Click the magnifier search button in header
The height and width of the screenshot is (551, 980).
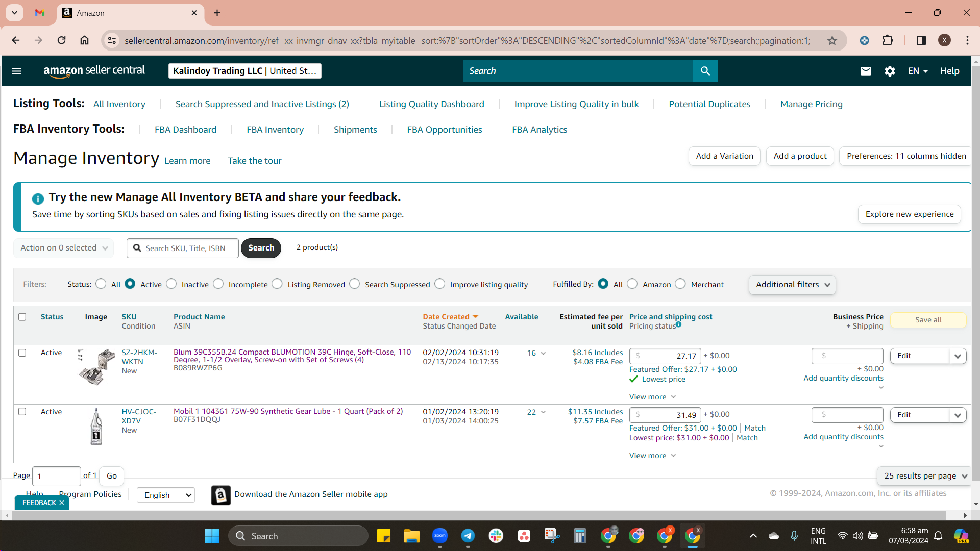[x=705, y=71]
